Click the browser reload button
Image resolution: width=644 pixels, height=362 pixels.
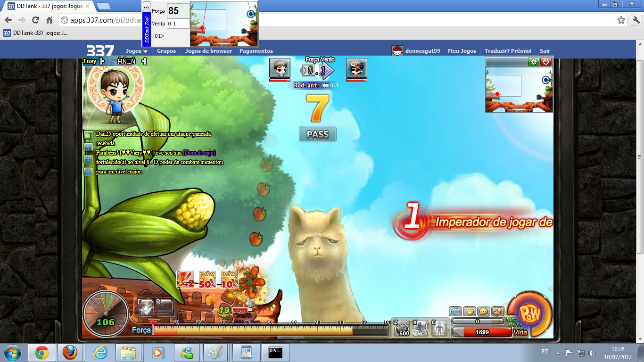(x=35, y=20)
